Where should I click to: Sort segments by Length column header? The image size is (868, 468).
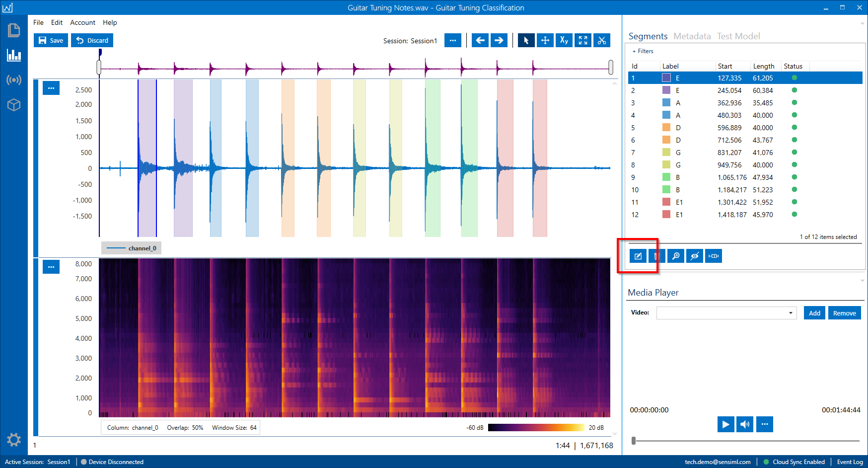[x=763, y=66]
